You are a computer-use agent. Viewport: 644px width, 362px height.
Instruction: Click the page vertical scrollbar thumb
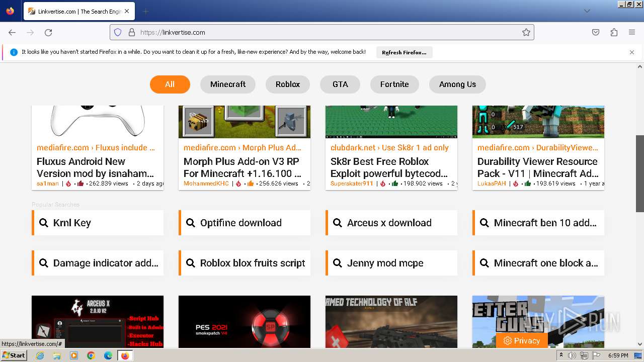pos(640,174)
